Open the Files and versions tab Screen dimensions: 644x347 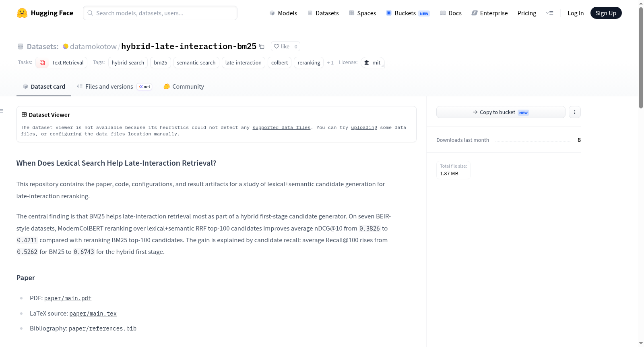114,87
